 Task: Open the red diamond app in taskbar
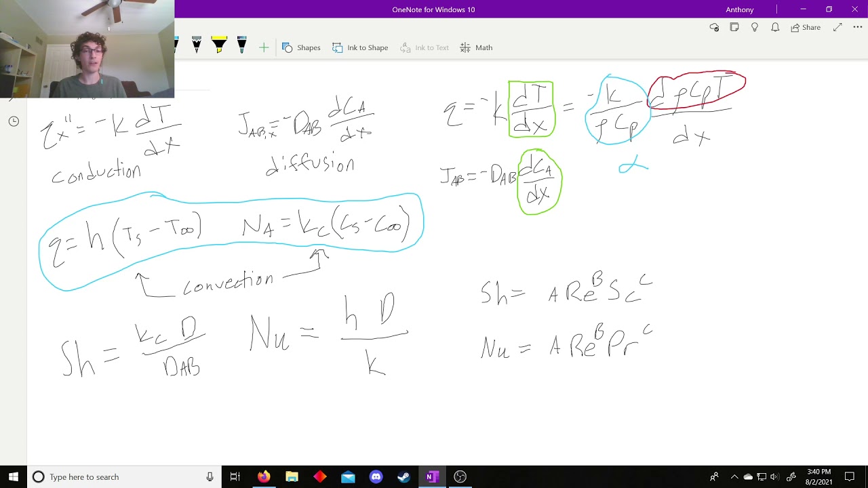[x=320, y=476]
